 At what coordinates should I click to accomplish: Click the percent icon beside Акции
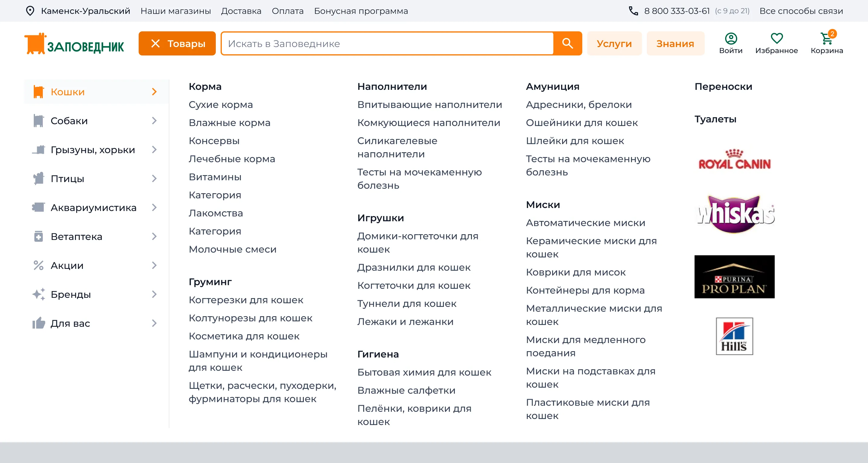click(x=38, y=265)
